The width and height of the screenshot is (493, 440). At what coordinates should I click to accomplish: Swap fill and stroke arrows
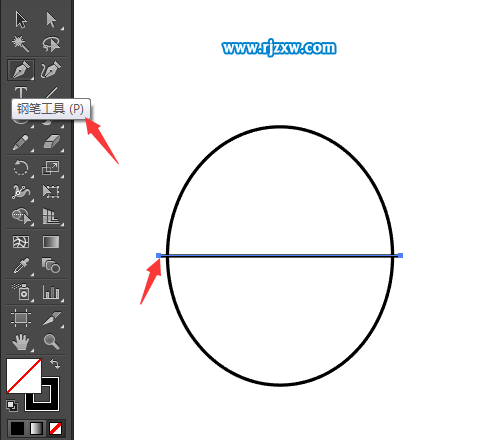(55, 364)
